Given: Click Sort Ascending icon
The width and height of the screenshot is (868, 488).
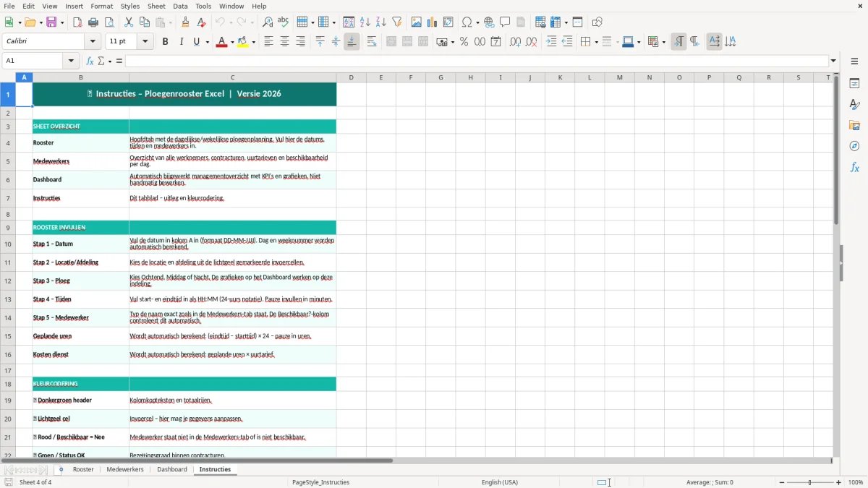Looking at the screenshot, I should coord(365,22).
